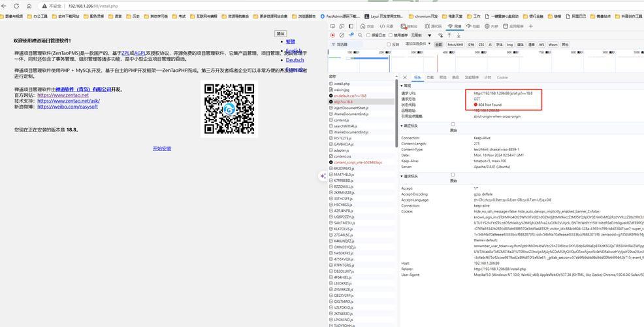The width and height of the screenshot is (644, 327).
Task: Enable the disable cache (禁用缓存) checkbox
Action: (391, 35)
